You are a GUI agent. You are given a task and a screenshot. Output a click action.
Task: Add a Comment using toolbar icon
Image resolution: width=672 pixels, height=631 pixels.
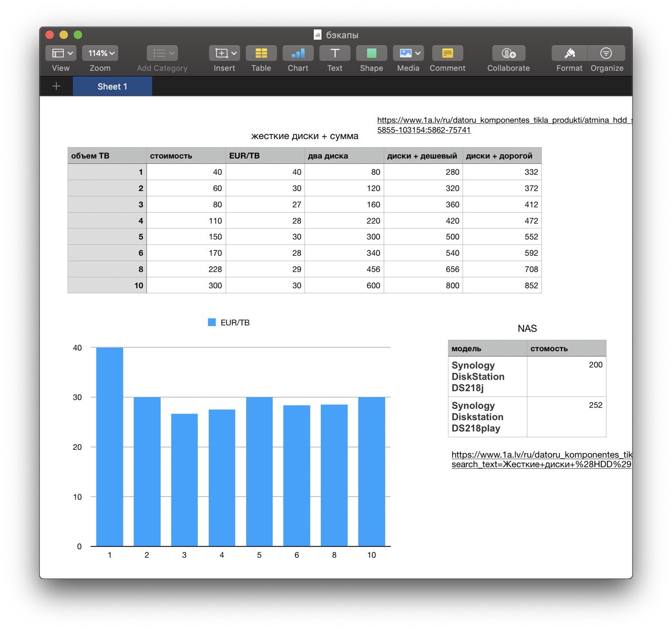[447, 53]
